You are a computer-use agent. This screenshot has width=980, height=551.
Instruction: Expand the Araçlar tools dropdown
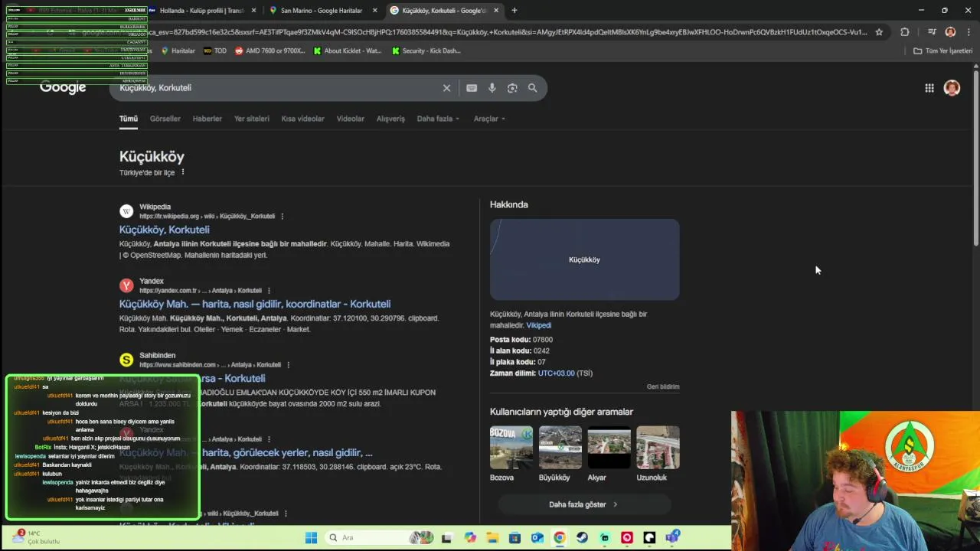click(489, 119)
